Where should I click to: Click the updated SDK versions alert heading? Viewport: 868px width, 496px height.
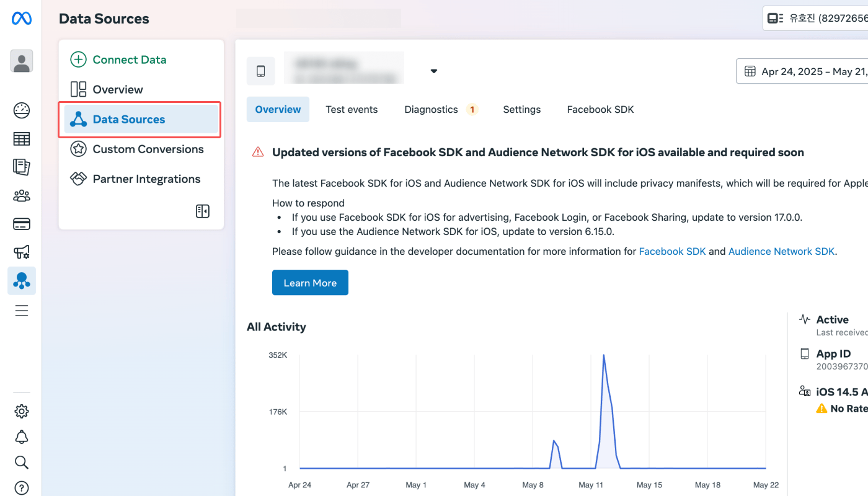(x=538, y=153)
